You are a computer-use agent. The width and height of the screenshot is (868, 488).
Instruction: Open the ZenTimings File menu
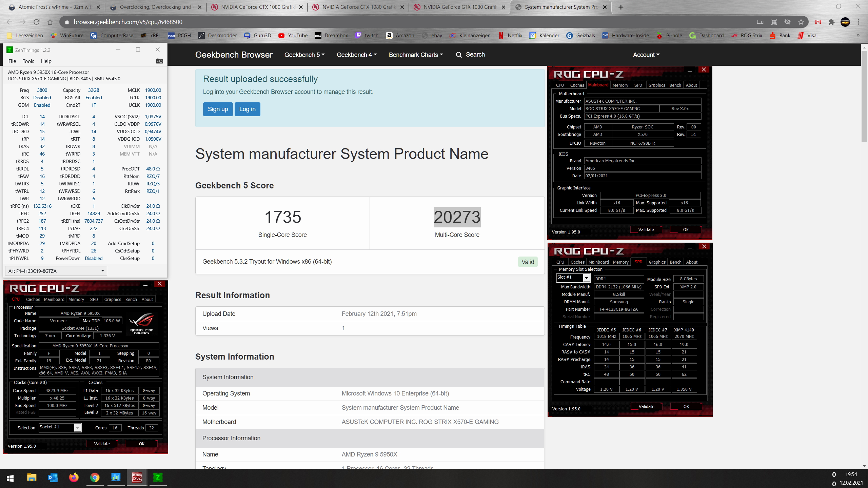(12, 61)
